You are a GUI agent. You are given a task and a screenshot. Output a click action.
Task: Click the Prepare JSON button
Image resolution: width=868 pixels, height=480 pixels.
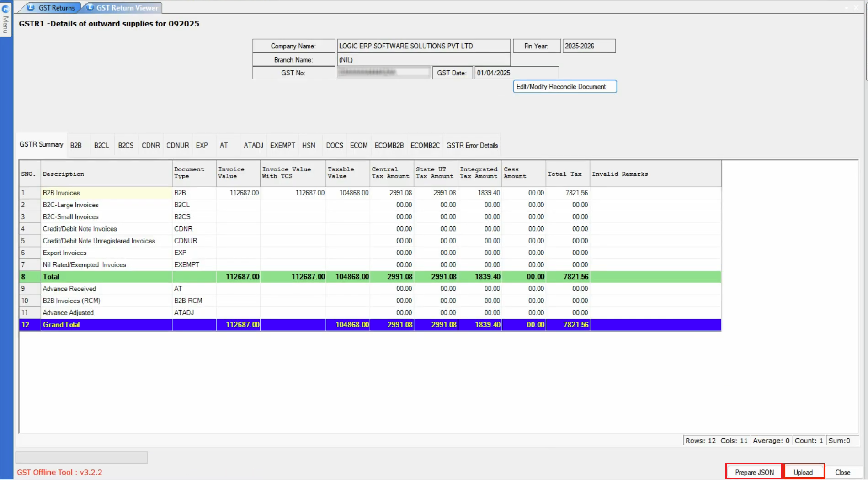(754, 472)
